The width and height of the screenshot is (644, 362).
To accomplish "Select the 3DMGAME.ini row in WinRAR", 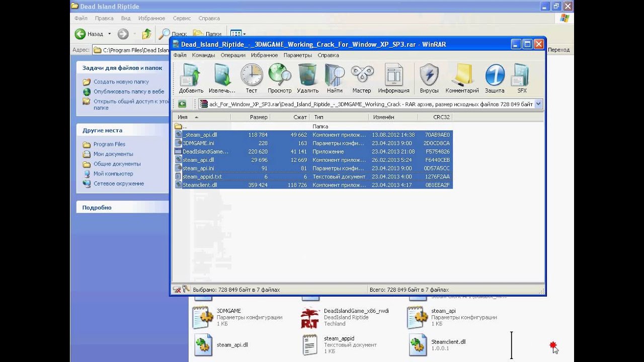I will (312, 143).
